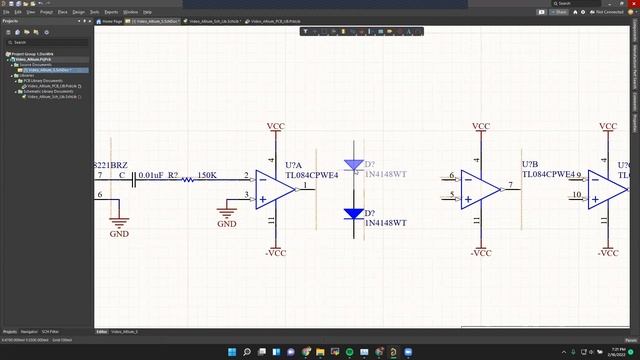Click the open folder icon in Projects panel toolbar
The height and width of the screenshot is (360, 640).
[27, 32]
